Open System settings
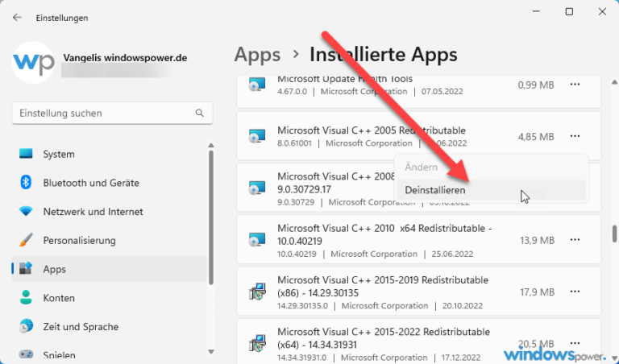Image resolution: width=619 pixels, height=364 pixels. click(x=110, y=154)
